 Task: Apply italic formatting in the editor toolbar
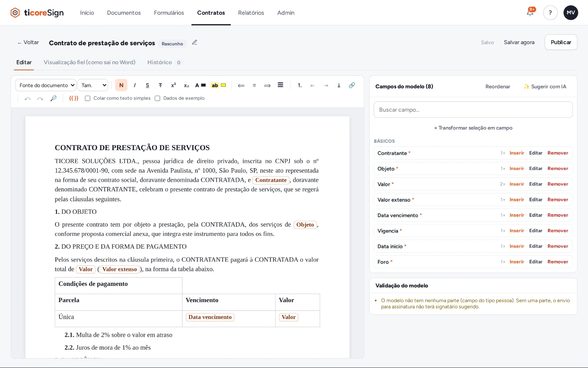point(135,85)
